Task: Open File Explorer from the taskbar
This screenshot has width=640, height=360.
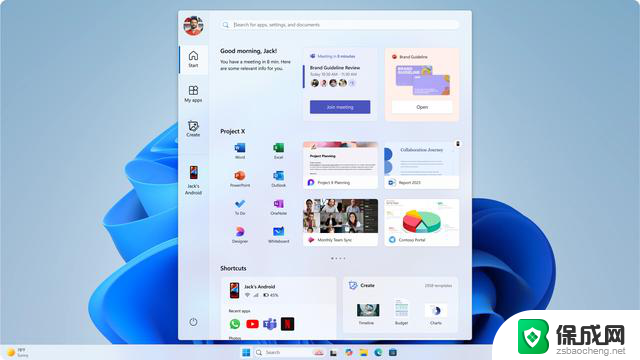Action: [x=363, y=352]
